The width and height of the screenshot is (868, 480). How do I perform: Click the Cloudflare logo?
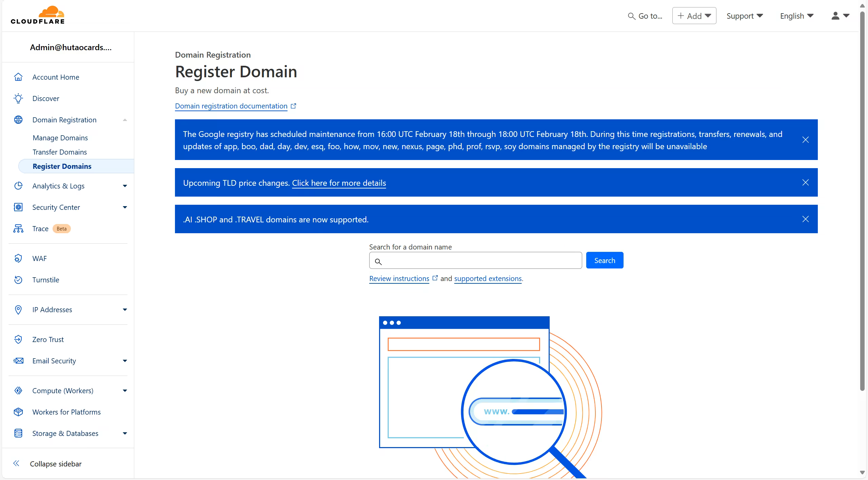coord(38,15)
